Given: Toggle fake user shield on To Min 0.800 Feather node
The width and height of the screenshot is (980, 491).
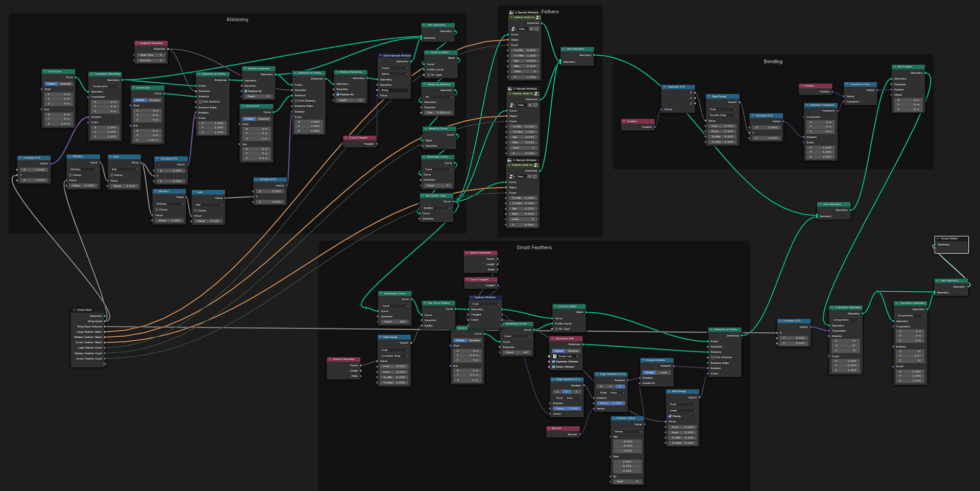Looking at the screenshot, I should (x=536, y=29).
